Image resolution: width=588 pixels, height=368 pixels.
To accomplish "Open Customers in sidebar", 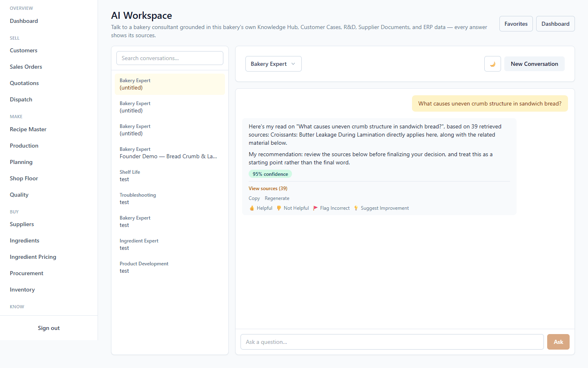I will click(24, 50).
